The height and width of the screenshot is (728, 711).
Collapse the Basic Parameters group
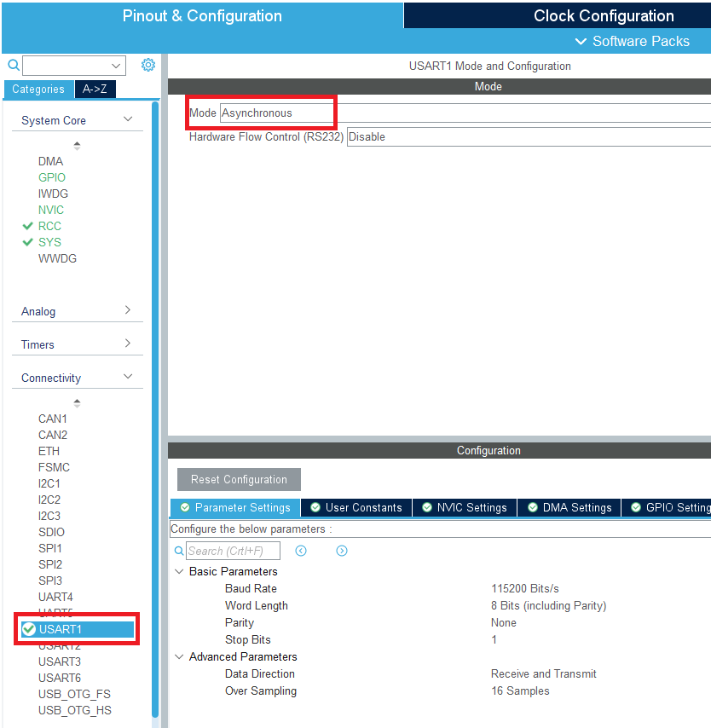tap(179, 571)
